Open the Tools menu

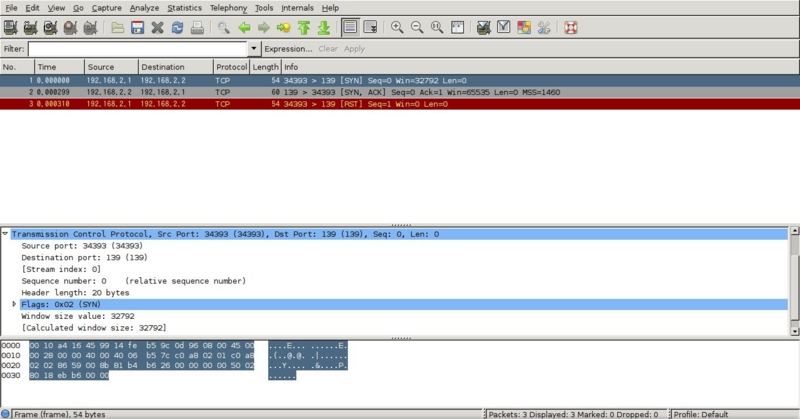click(x=264, y=8)
